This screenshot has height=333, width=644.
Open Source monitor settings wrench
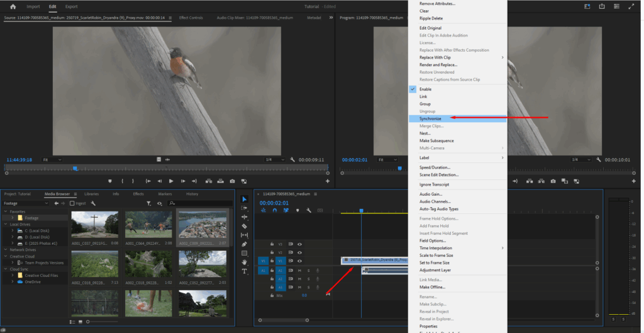tap(292, 159)
